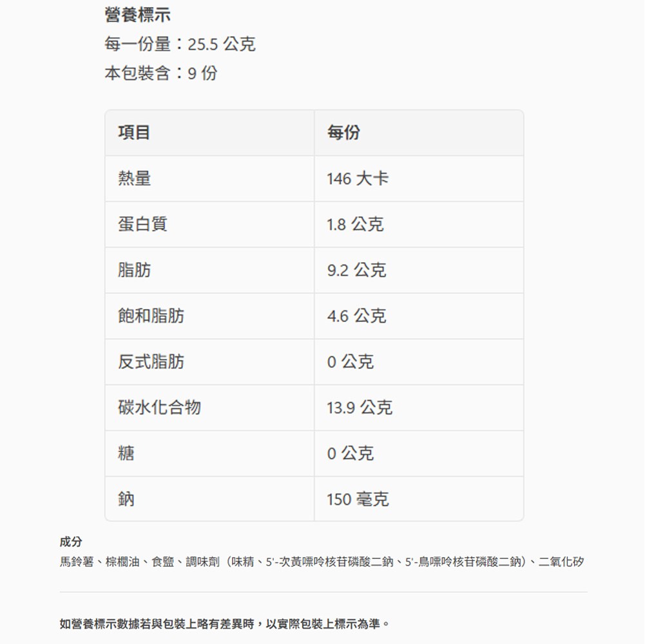Click the 146 大卡 value cell
The height and width of the screenshot is (644, 645).
pyautogui.click(x=357, y=178)
